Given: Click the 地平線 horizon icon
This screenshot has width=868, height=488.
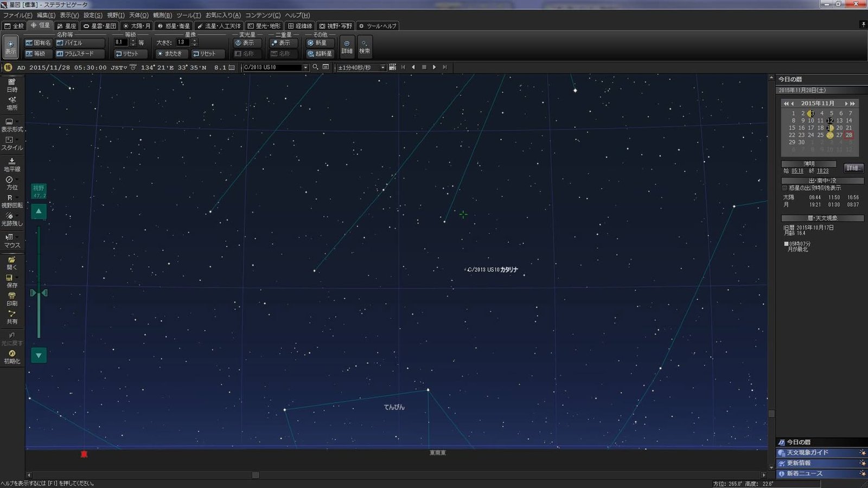Looking at the screenshot, I should pos(12,165).
